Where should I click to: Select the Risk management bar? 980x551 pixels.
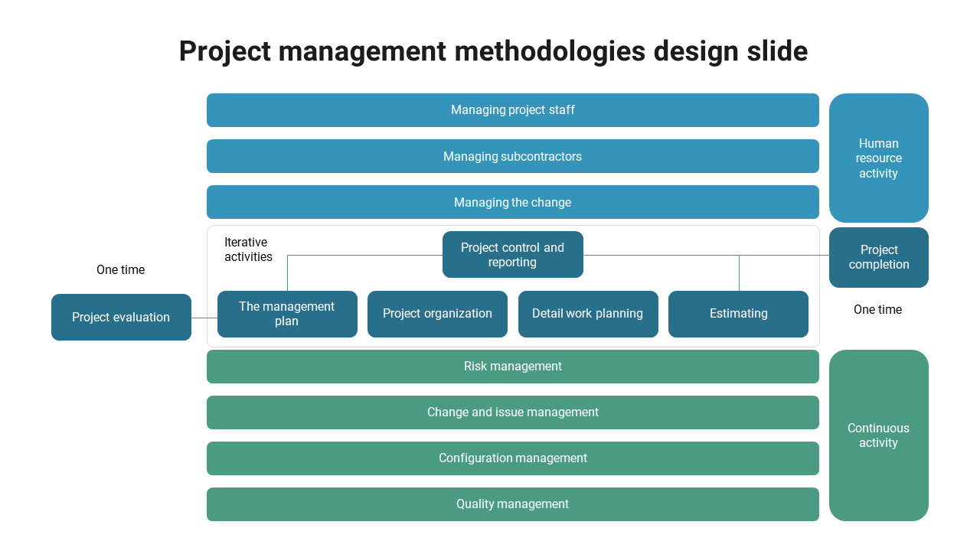coord(512,367)
